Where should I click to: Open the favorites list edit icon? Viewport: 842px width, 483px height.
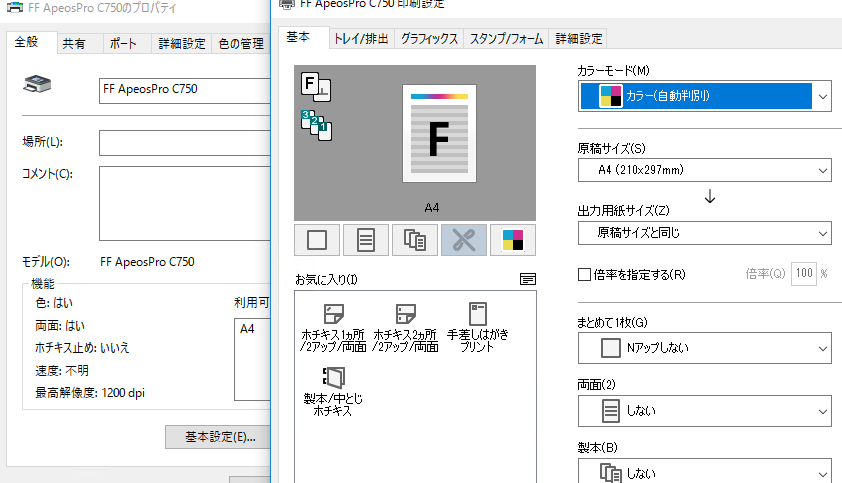(528, 279)
